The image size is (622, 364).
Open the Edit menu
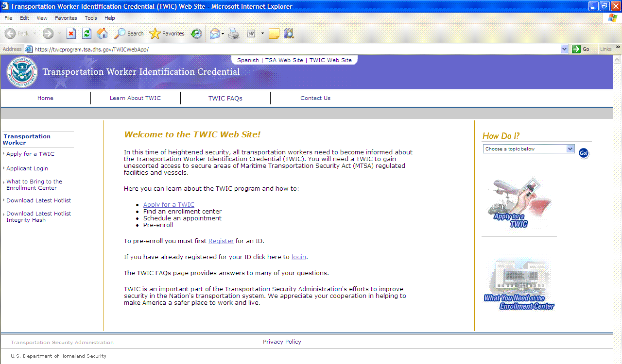click(24, 18)
